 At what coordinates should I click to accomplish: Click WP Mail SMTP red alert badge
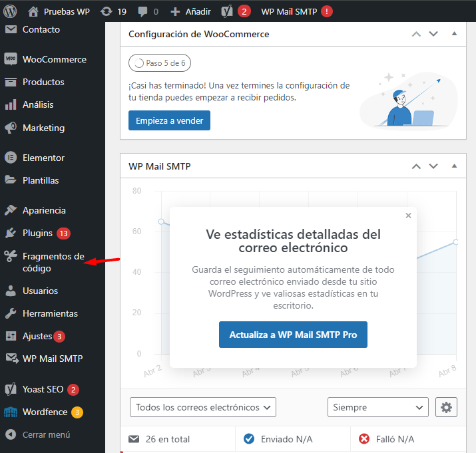point(327,11)
